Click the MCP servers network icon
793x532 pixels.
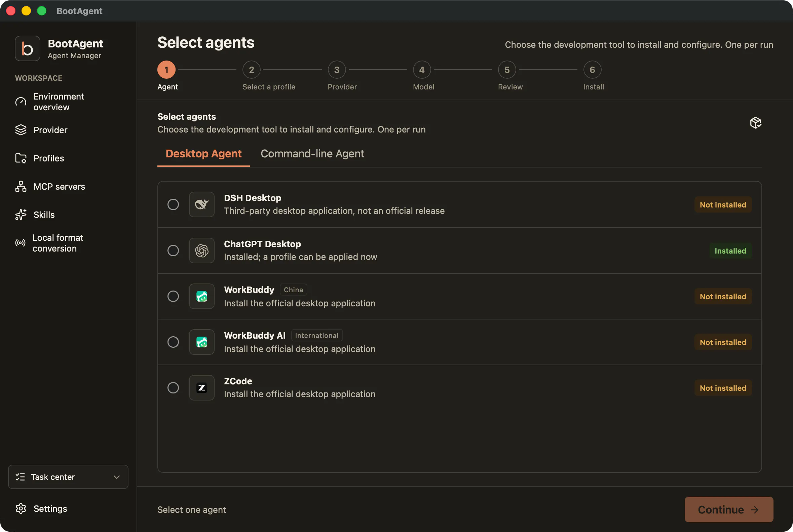(21, 186)
